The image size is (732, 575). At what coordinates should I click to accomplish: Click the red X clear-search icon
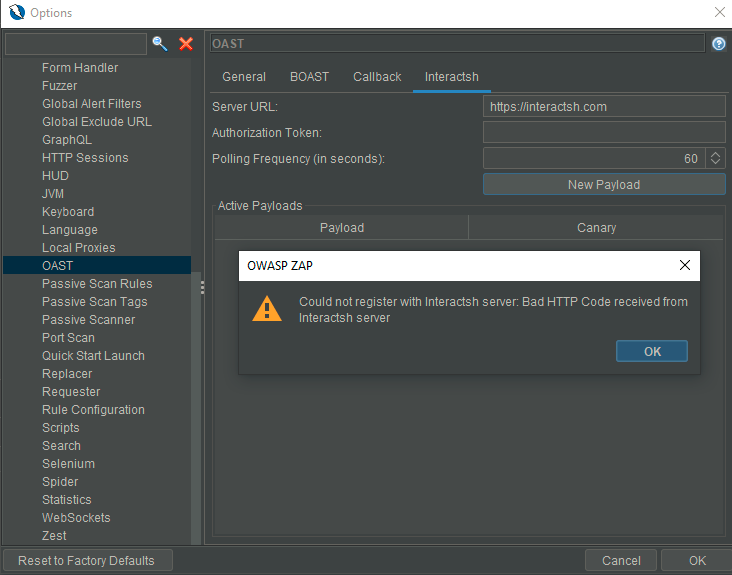[186, 44]
